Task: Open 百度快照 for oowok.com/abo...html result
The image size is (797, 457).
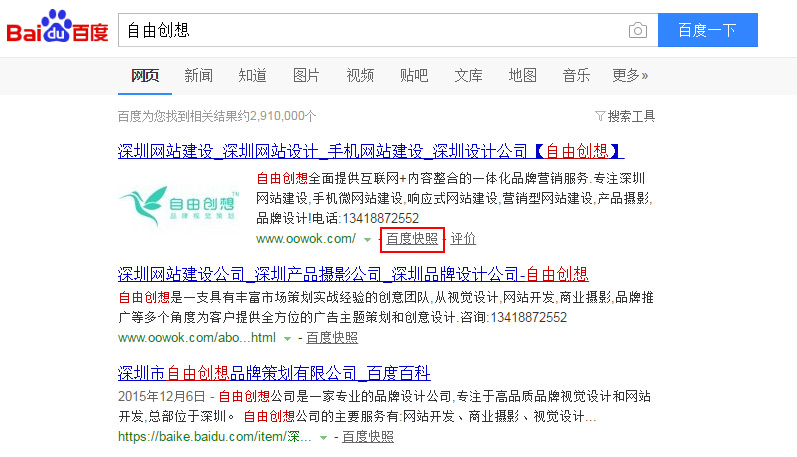Action: coord(332,338)
